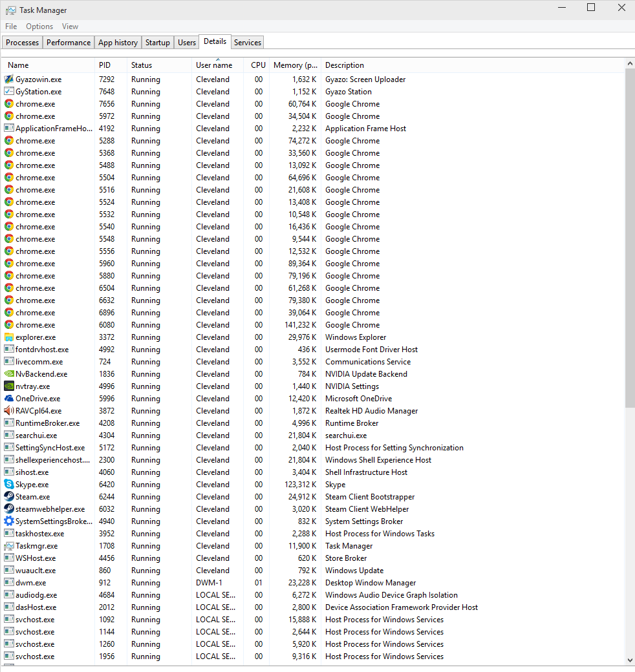Screen dimensions: 635x672
Task: Click the SystemSettingsBroker gear icon
Action: click(9, 521)
